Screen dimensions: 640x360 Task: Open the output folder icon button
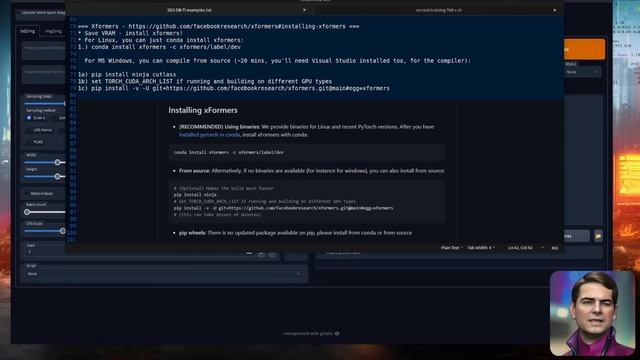point(598,236)
